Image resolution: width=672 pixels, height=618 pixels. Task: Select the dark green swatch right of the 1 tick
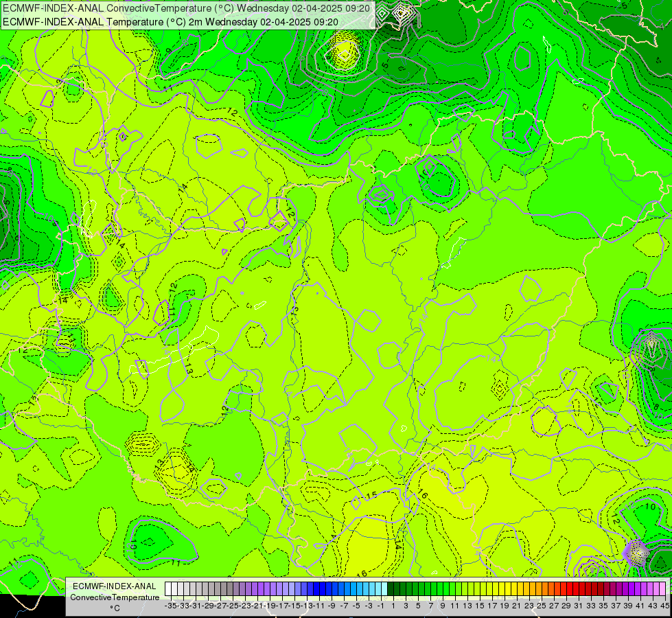point(396,588)
